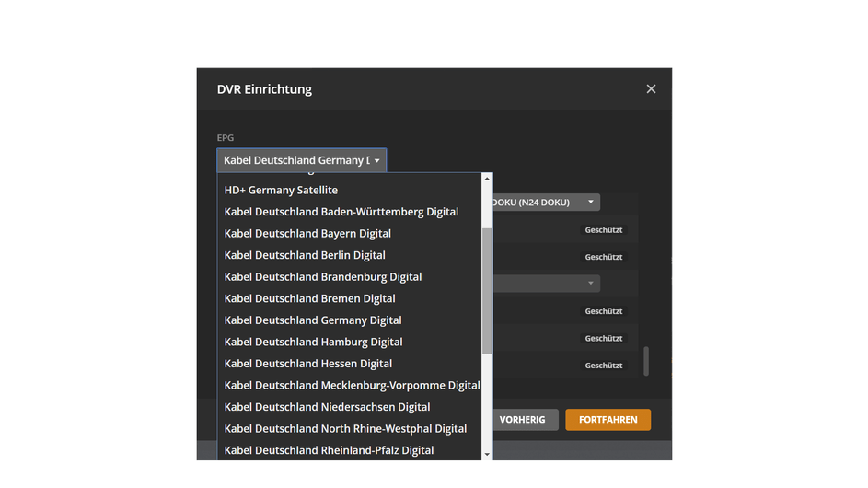This screenshot has width=868, height=488.
Task: Choose Kabel Deutschland Bayern Digital
Action: (x=349, y=233)
